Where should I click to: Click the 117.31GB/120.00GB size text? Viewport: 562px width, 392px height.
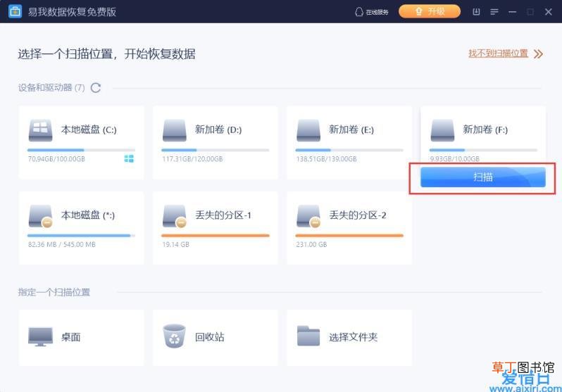coord(192,159)
